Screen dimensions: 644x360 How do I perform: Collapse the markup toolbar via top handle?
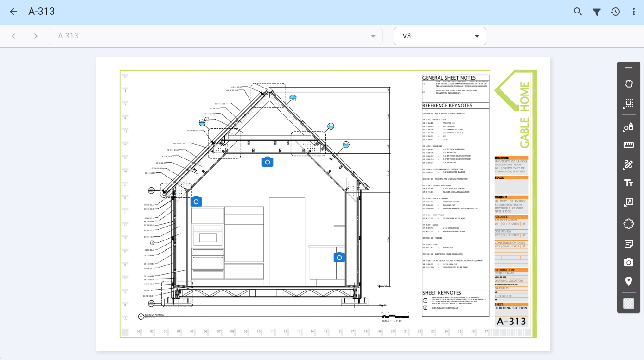coord(629,68)
